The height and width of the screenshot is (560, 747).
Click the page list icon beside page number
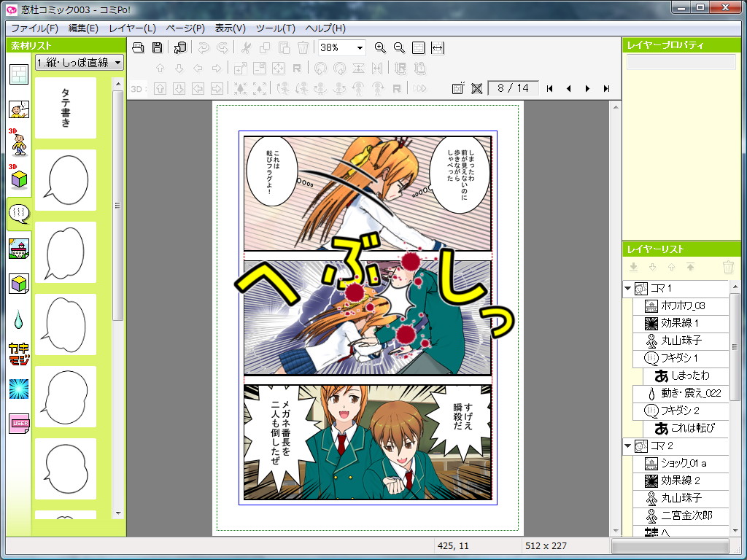[457, 88]
